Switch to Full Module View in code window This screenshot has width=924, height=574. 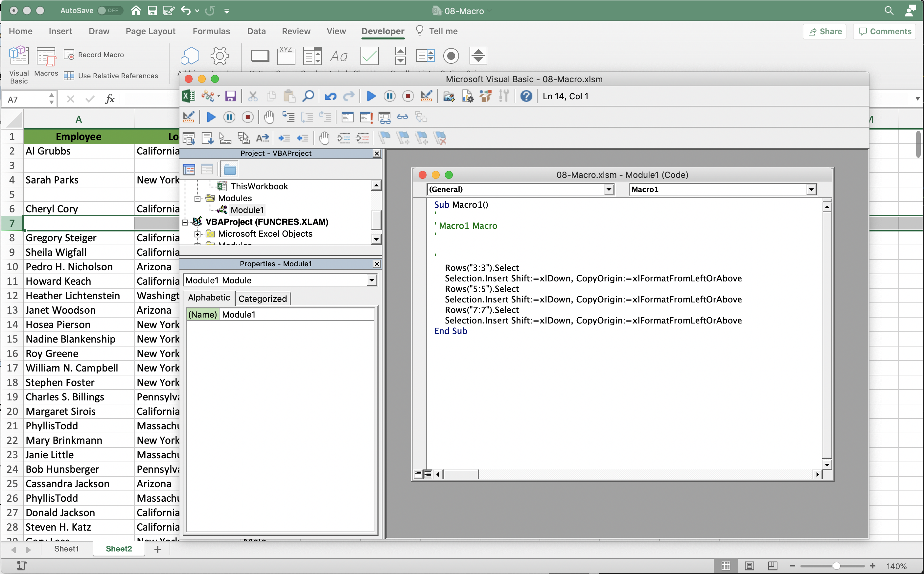click(427, 474)
